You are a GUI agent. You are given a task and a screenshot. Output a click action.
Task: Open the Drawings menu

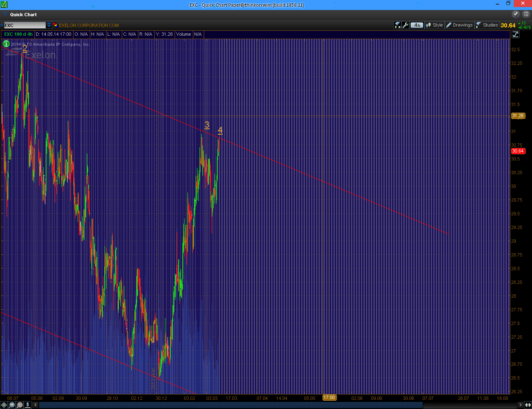click(459, 25)
